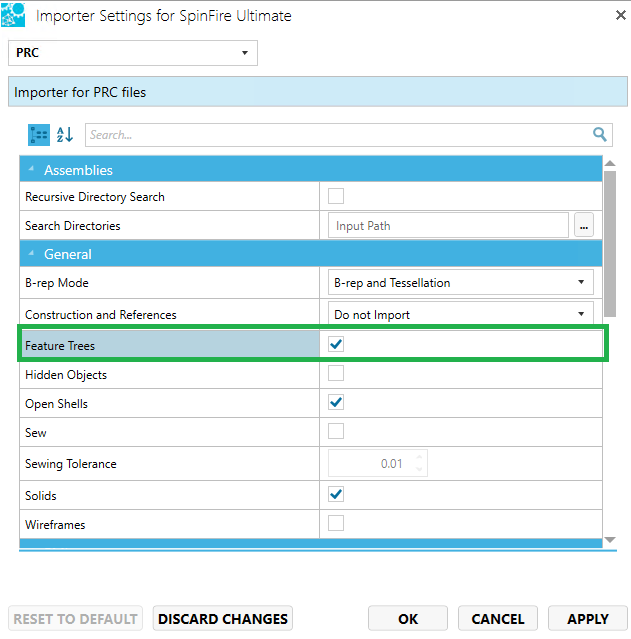The width and height of the screenshot is (631, 639).
Task: Enable Hidden Objects checkbox
Action: [x=336, y=373]
